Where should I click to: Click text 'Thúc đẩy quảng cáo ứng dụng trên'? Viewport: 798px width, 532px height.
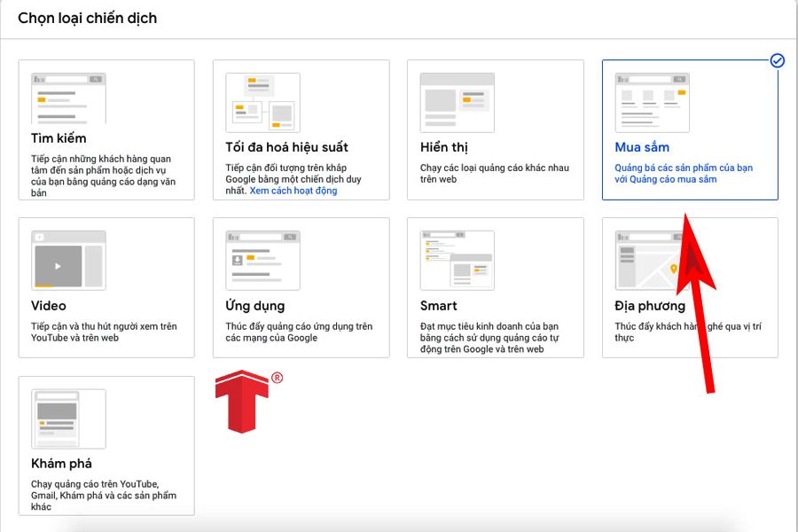click(299, 326)
